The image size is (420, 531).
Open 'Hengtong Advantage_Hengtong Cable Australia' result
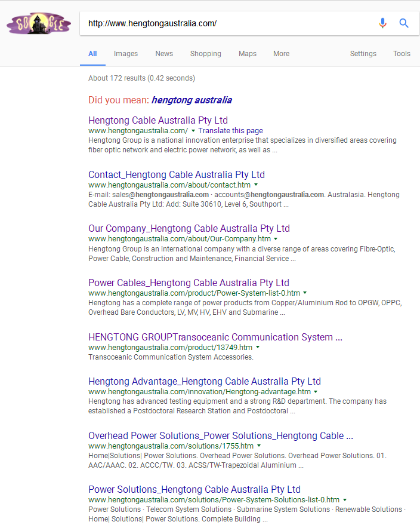click(205, 381)
